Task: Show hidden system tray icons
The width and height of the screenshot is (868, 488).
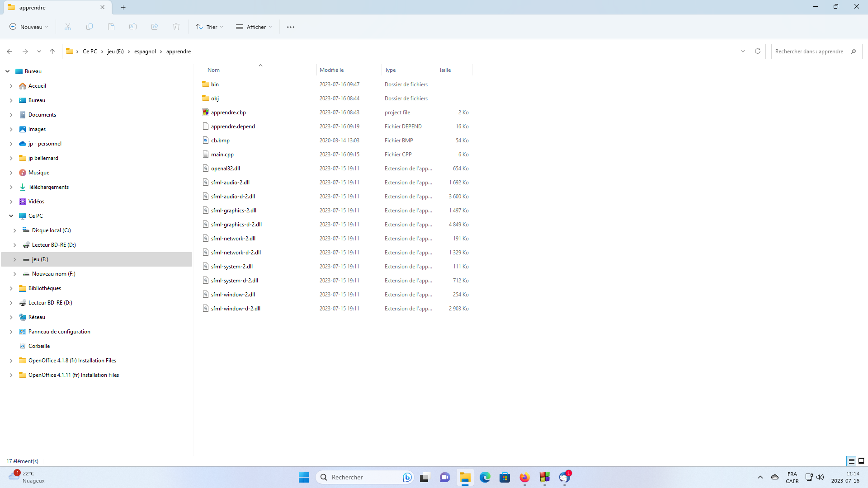Action: pyautogui.click(x=760, y=477)
